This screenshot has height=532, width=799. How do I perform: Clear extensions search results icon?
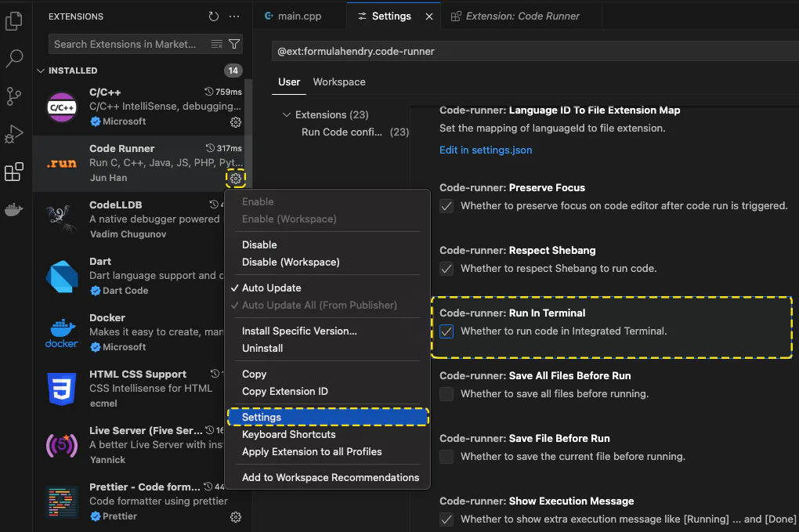click(x=217, y=45)
